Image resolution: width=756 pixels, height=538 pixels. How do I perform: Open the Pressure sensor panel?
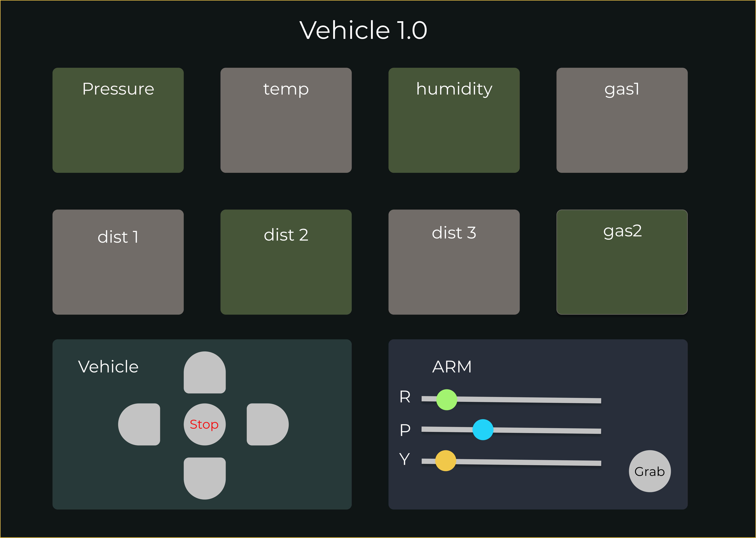(118, 120)
